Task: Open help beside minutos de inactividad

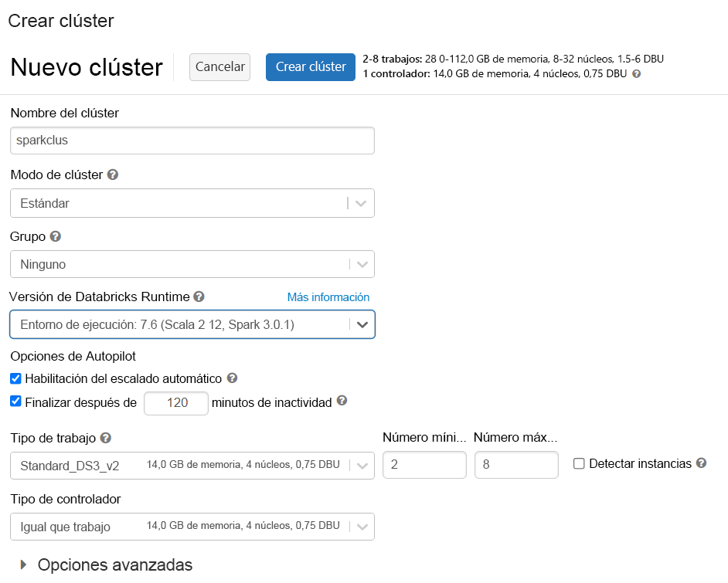Action: tap(340, 402)
